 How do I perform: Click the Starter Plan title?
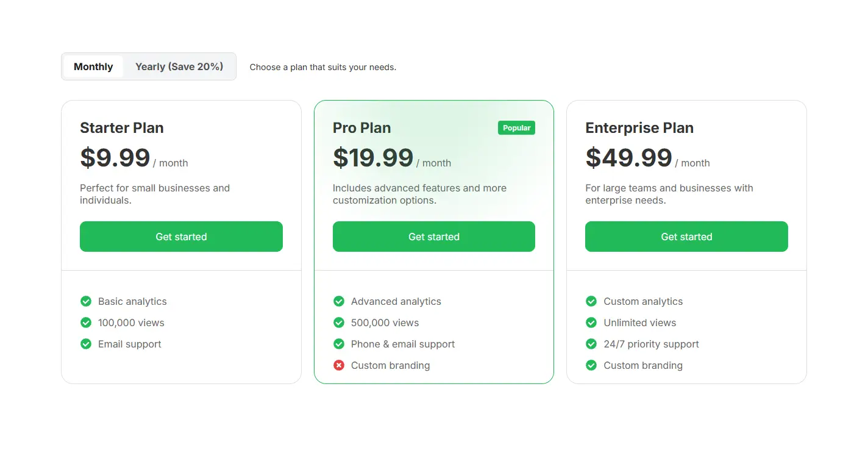tap(122, 128)
